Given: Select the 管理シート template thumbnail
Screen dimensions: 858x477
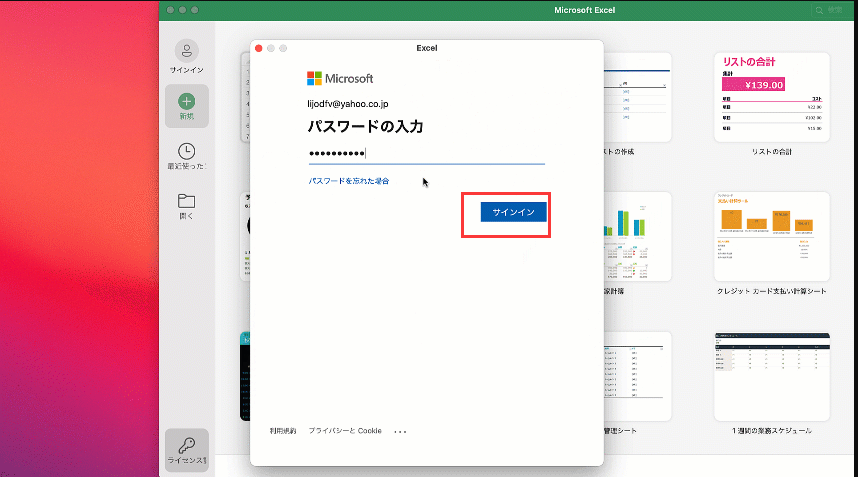Looking at the screenshot, I should (x=637, y=376).
